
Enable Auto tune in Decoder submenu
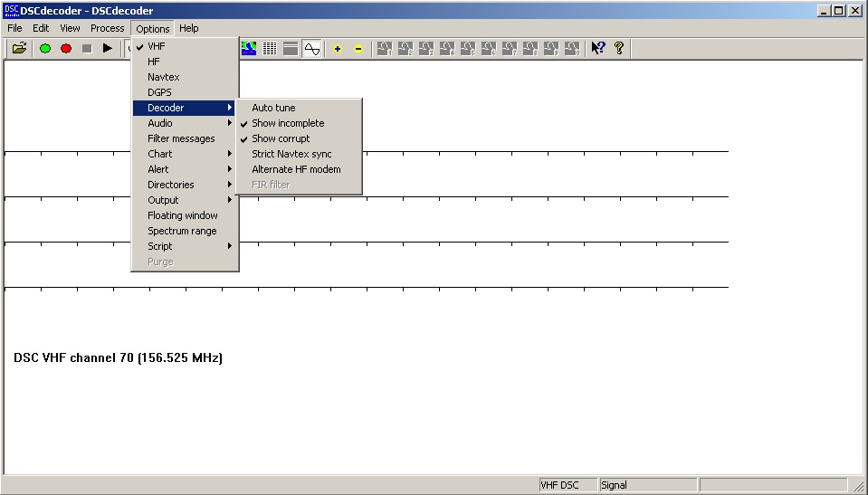(x=299, y=108)
